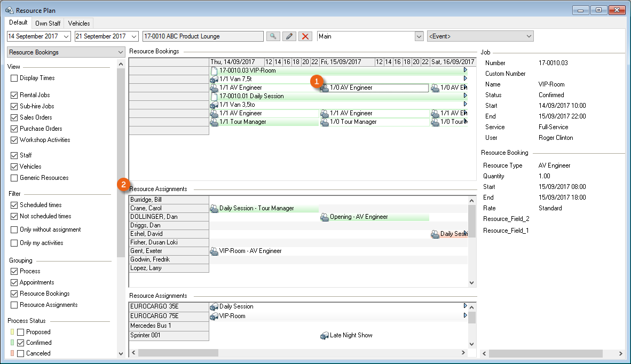Expand the Resource Bookings view dropdown
Viewport: 631px width, 364px height.
tap(120, 52)
